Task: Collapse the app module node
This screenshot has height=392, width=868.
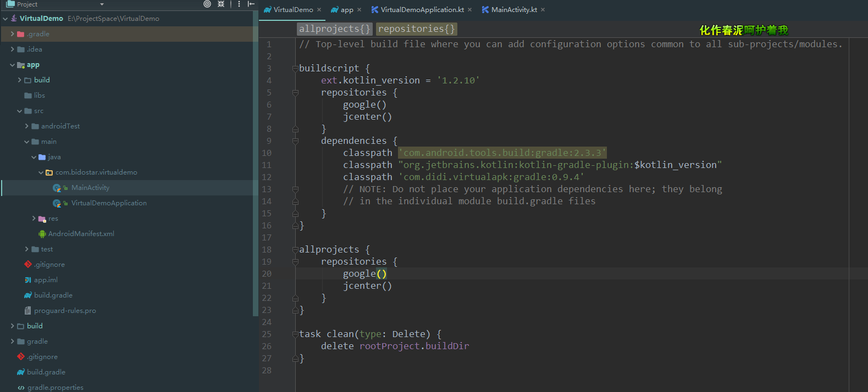Action: click(x=12, y=65)
